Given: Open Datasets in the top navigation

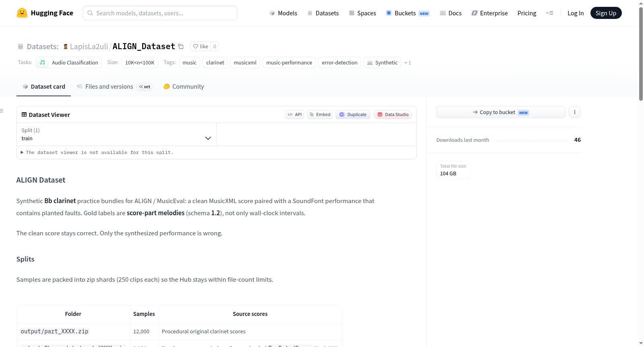Looking at the screenshot, I should point(323,13).
